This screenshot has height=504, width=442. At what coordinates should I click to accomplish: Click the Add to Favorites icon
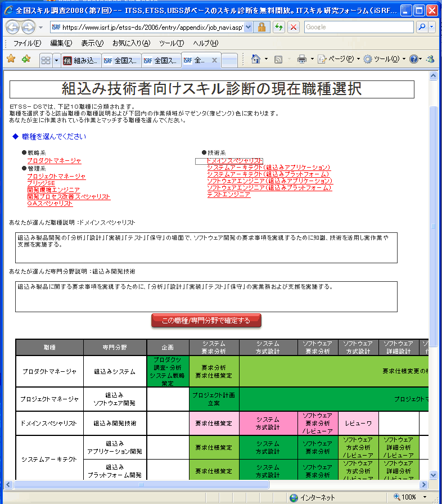pyautogui.click(x=26, y=59)
